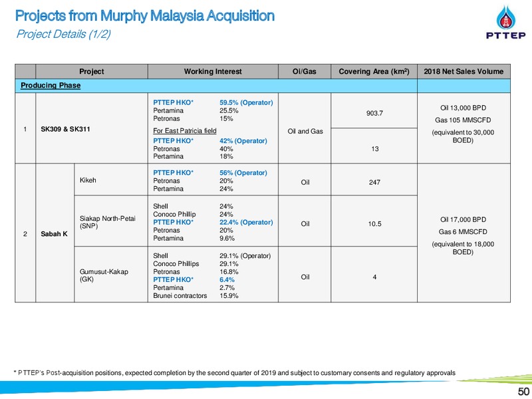Click the 'Project' column header
The height and width of the screenshot is (399, 532).
(x=92, y=72)
